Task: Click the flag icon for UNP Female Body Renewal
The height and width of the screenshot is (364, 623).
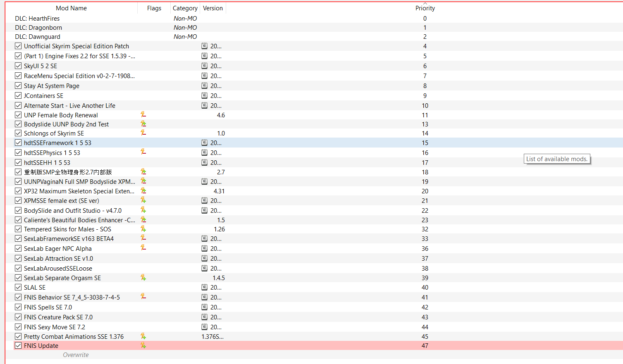Action: pyautogui.click(x=143, y=114)
